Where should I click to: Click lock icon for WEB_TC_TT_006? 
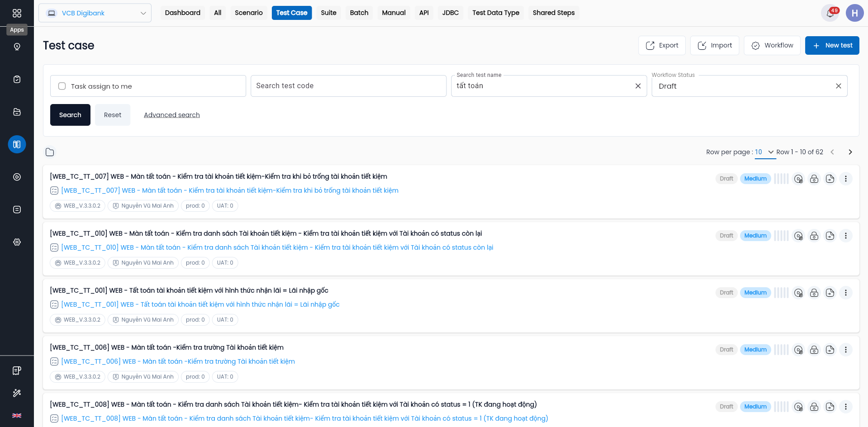click(x=814, y=350)
